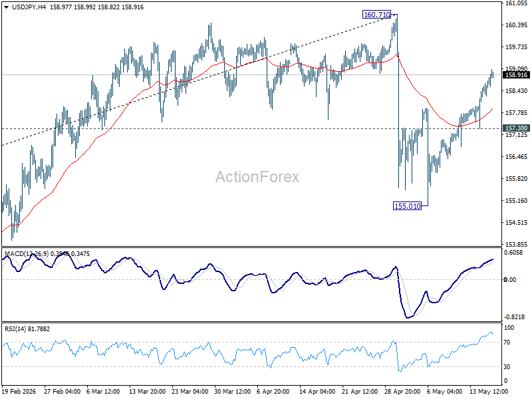The height and width of the screenshot is (399, 532).
Task: Click the 6 Mar 12:00 time label
Action: (103, 391)
